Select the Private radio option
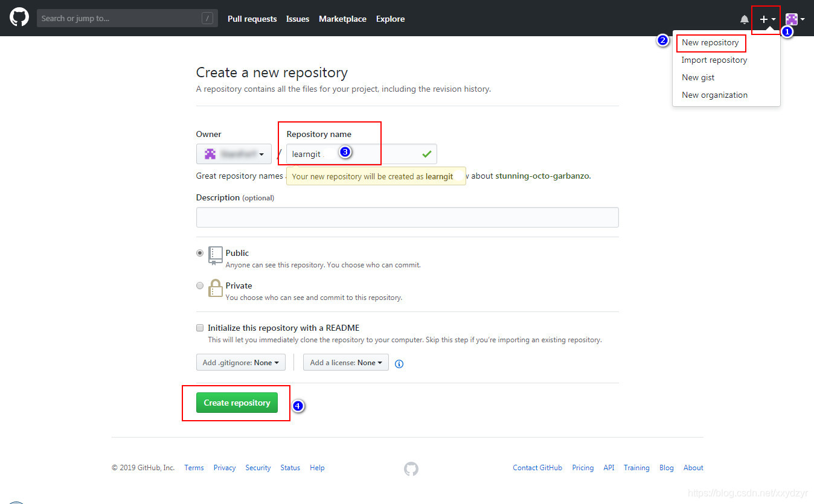814x504 pixels. coord(200,285)
